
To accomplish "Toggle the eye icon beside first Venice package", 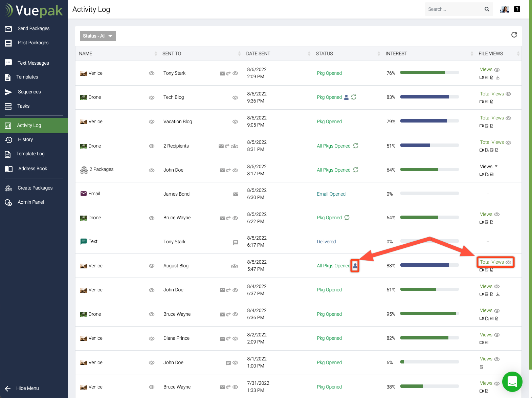I will [x=152, y=73].
